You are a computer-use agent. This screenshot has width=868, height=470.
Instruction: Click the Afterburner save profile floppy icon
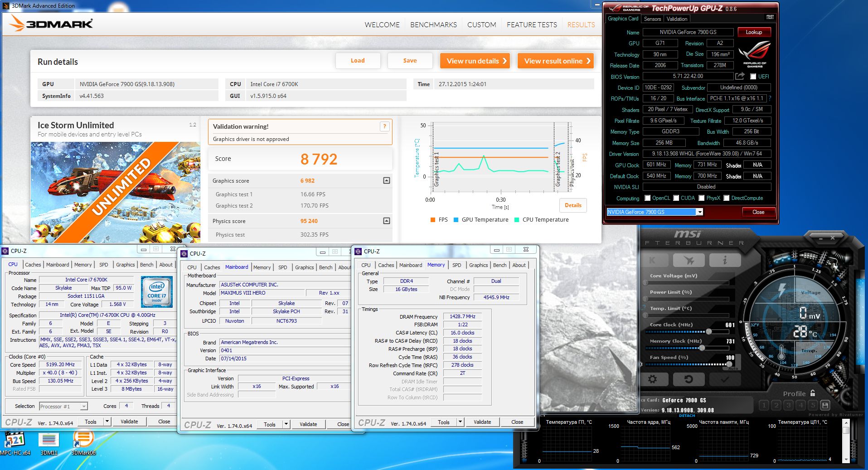click(825, 405)
